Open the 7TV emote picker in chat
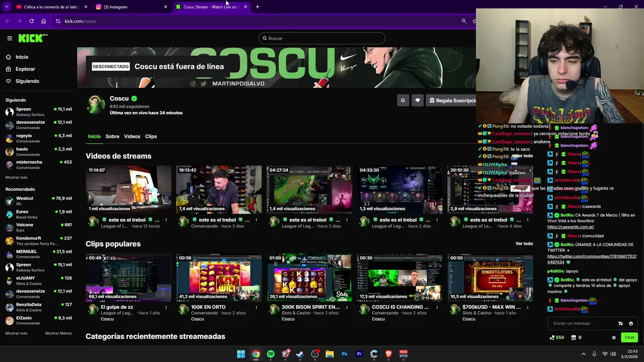Image resolution: width=644 pixels, height=362 pixels. point(620,323)
